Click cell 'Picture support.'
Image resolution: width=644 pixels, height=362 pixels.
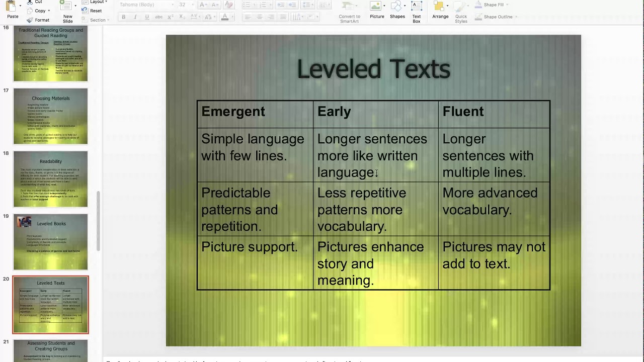point(255,262)
